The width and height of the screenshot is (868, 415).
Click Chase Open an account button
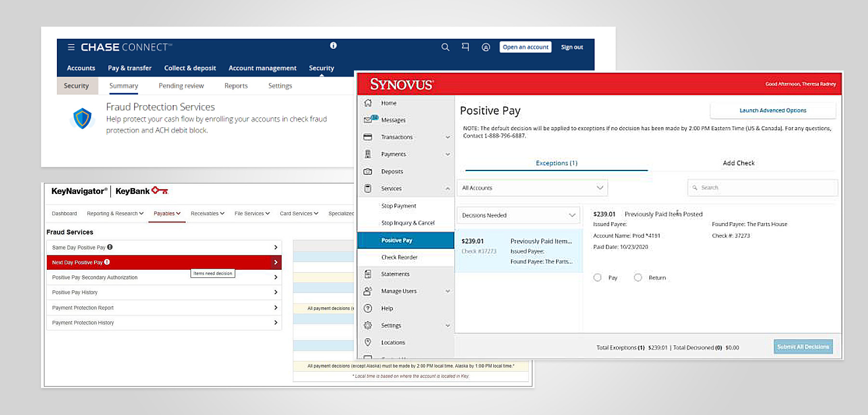526,47
